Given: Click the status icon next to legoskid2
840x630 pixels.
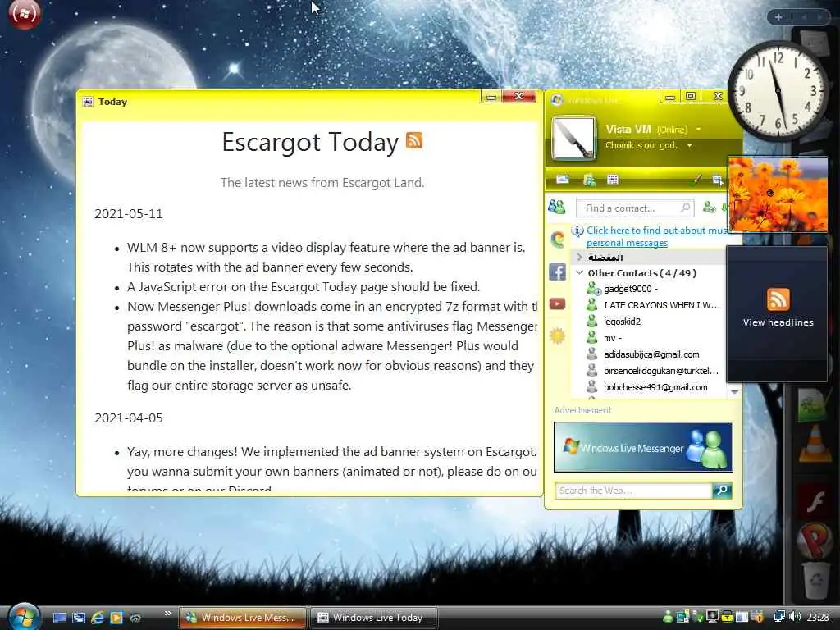Looking at the screenshot, I should pos(591,321).
